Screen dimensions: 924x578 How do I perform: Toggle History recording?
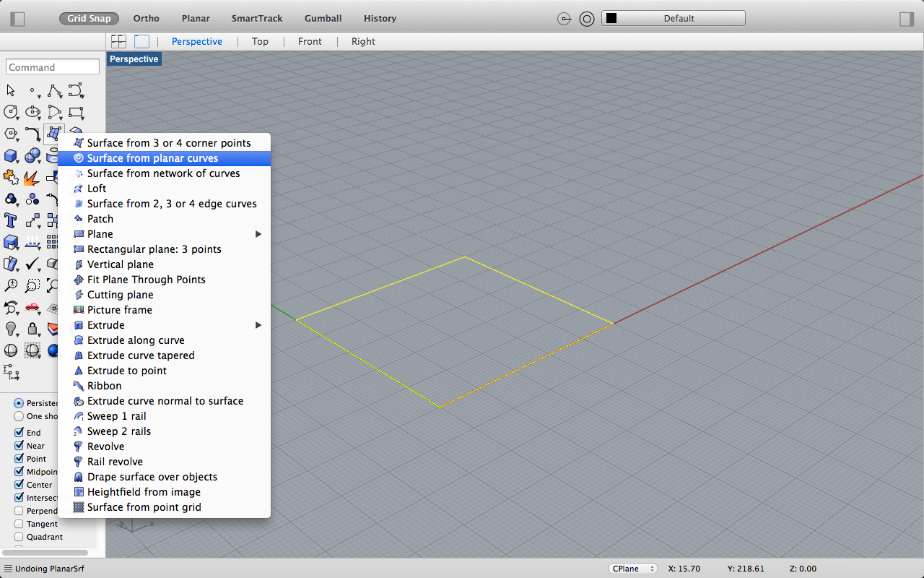click(380, 18)
